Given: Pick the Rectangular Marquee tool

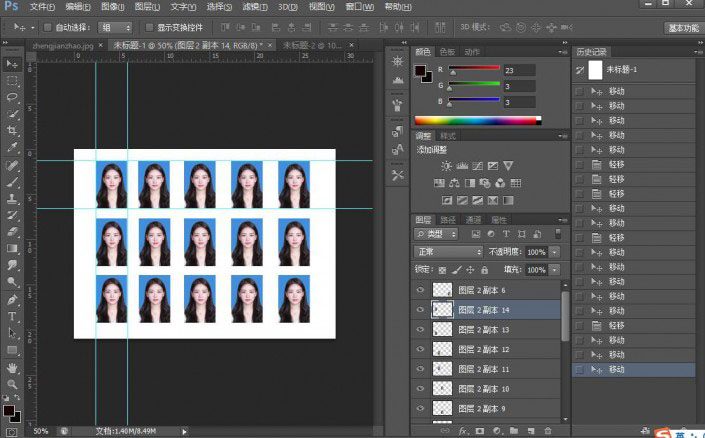Looking at the screenshot, I should [13, 80].
